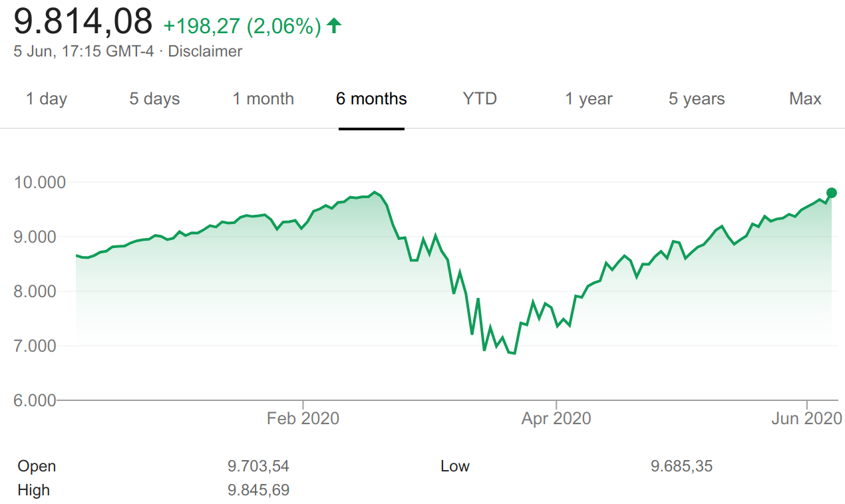Image resolution: width=845 pixels, height=504 pixels.
Task: Show the YTD chart range
Action: point(480,99)
